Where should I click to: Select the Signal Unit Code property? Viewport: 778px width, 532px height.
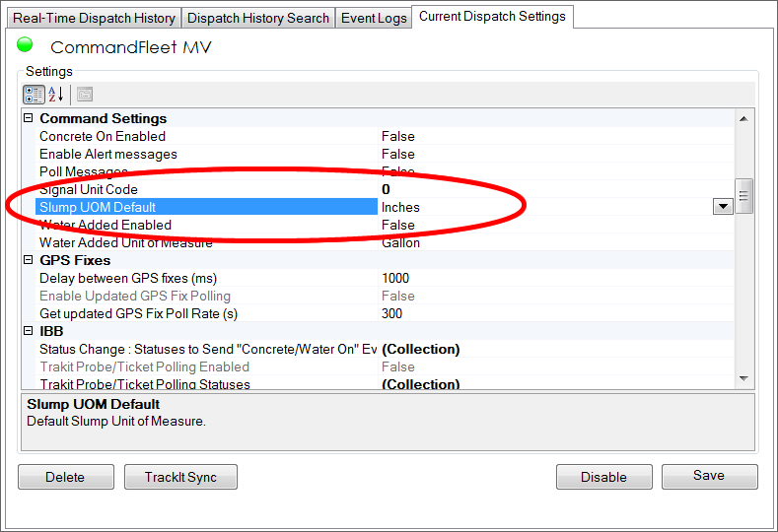pos(386,189)
